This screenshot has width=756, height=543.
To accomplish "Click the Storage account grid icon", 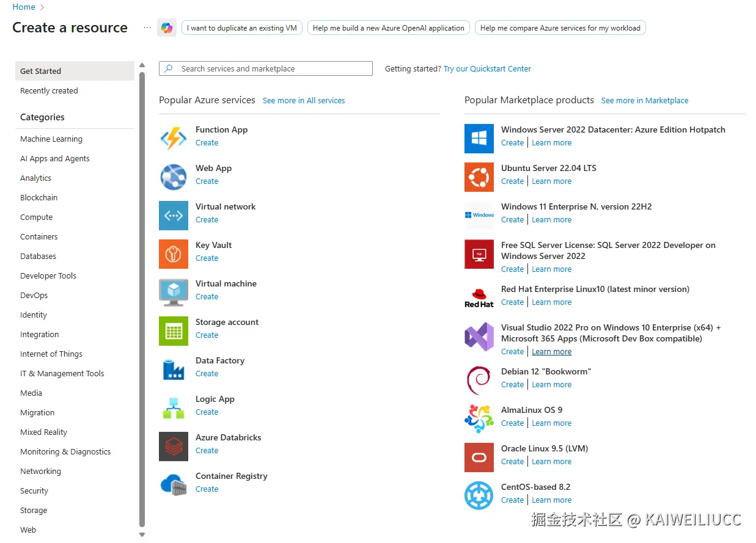I will point(174,331).
